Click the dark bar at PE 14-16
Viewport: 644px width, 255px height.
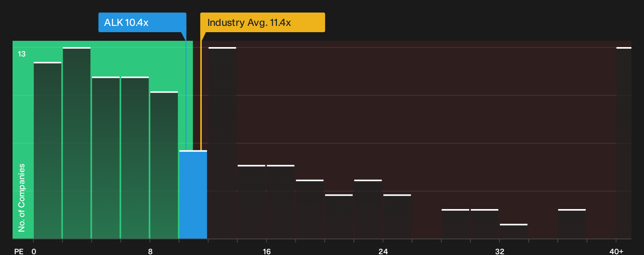tap(251, 202)
